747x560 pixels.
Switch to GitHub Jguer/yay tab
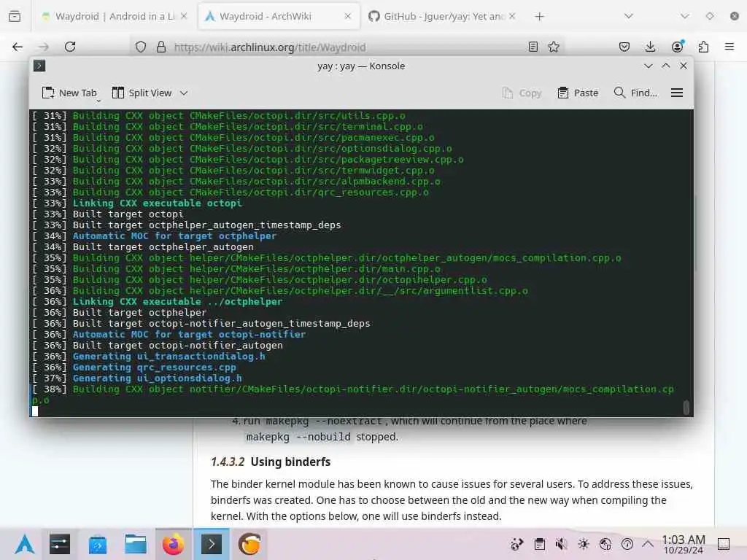click(x=441, y=16)
